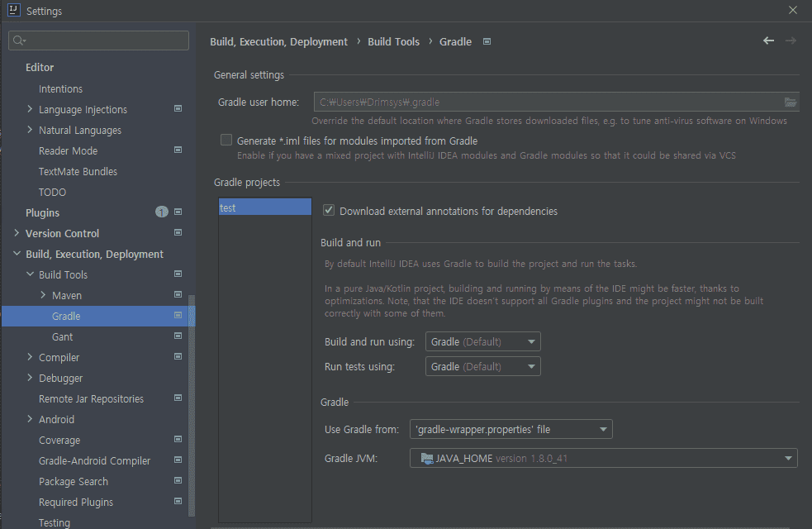
Task: Click project settings icon beside Gradle-Android Compiler
Action: [x=178, y=460]
